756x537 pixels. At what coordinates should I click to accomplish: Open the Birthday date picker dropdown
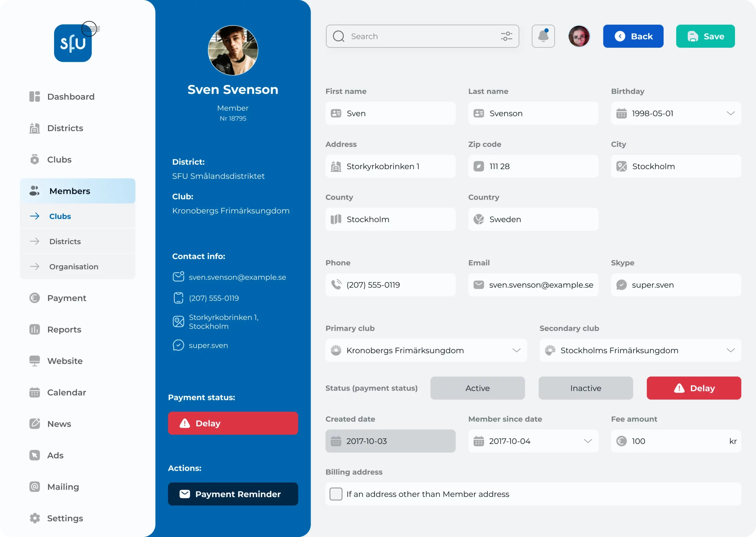tap(731, 113)
